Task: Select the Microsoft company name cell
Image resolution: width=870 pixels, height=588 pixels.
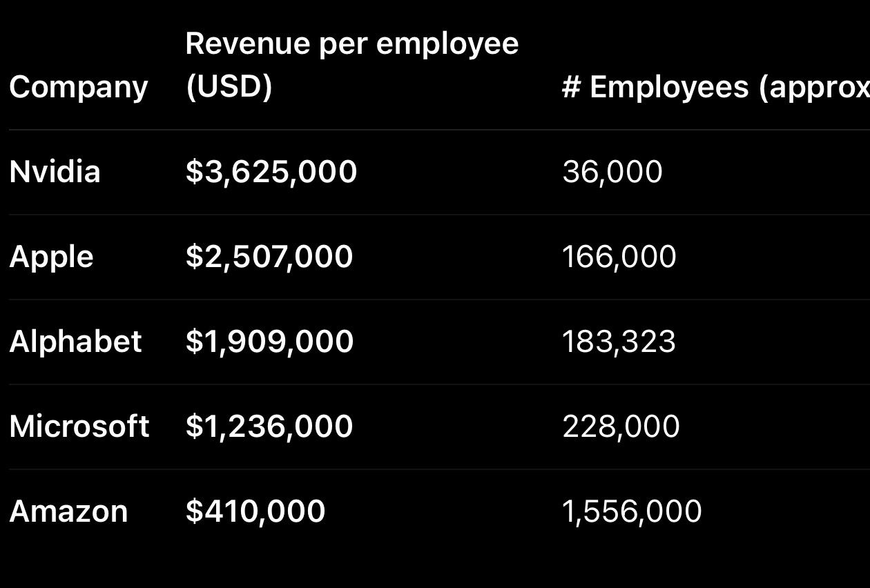Action: [79, 427]
